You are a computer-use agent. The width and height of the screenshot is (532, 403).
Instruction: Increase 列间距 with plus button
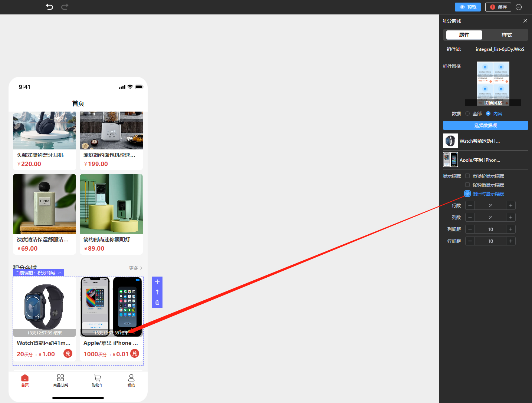(511, 229)
